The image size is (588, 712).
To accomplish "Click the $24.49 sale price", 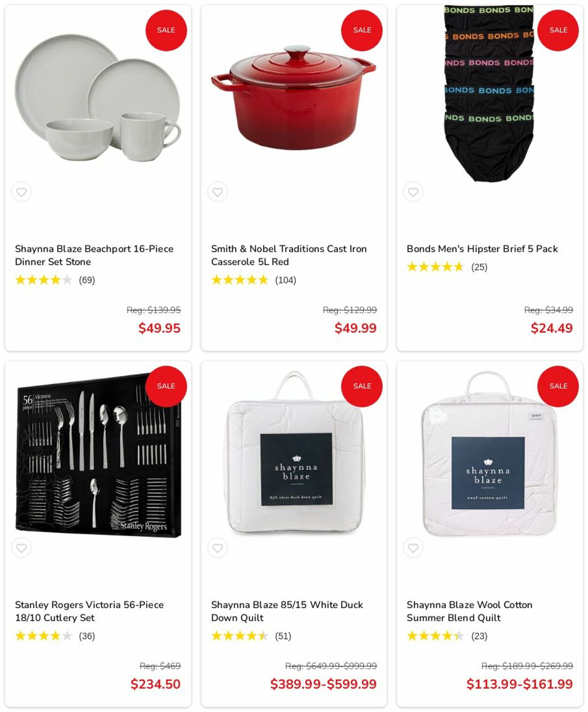I will pyautogui.click(x=552, y=328).
